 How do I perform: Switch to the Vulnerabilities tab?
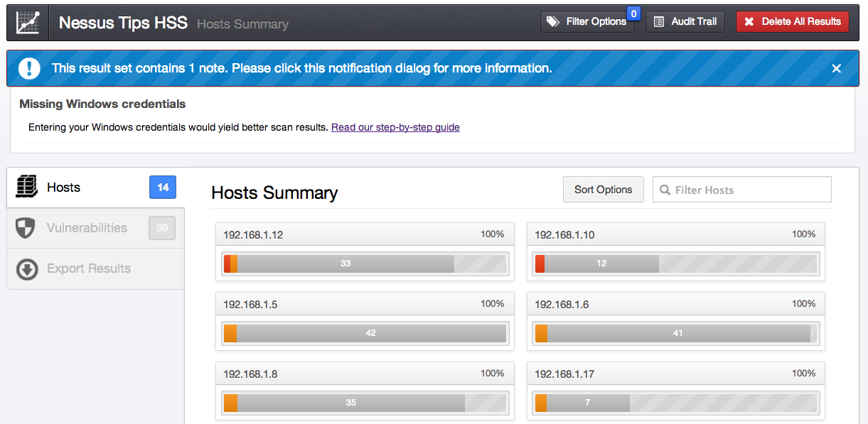click(x=87, y=228)
